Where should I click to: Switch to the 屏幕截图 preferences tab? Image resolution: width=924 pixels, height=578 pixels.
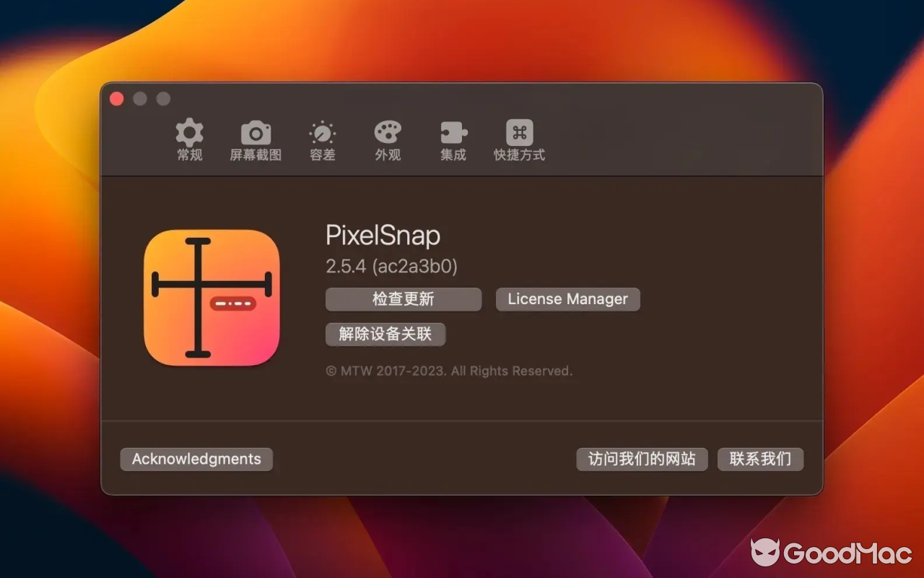click(254, 141)
